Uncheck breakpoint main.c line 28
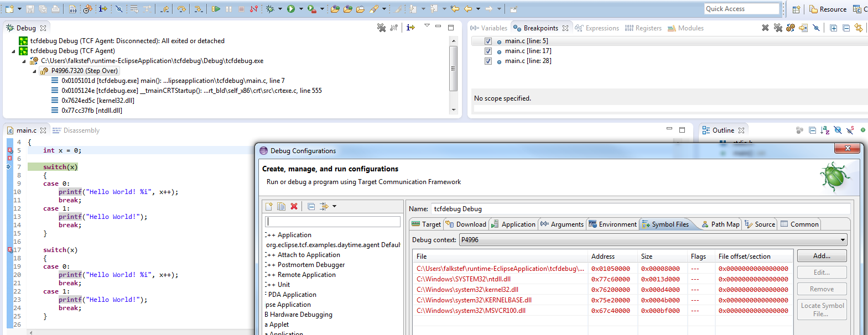868x335 pixels. (x=488, y=61)
